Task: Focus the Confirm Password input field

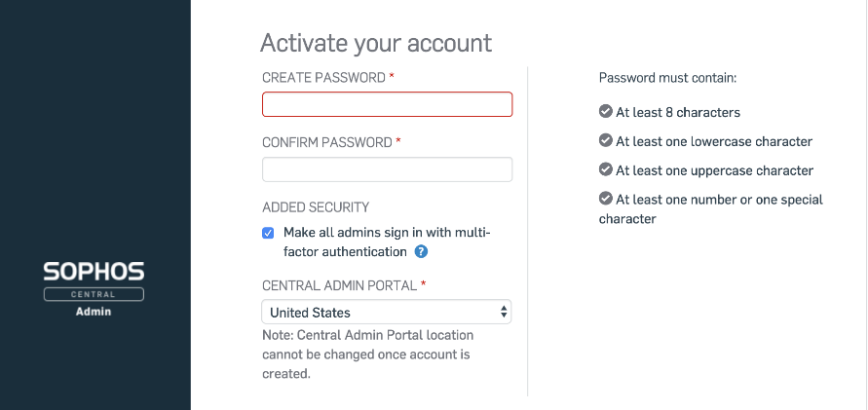Action: (387, 169)
